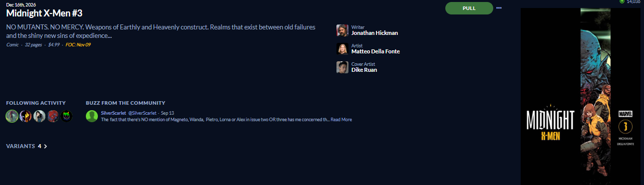Click Dike Ruan's cover artist avatar
Screen dimensions: 644x185
tap(342, 67)
